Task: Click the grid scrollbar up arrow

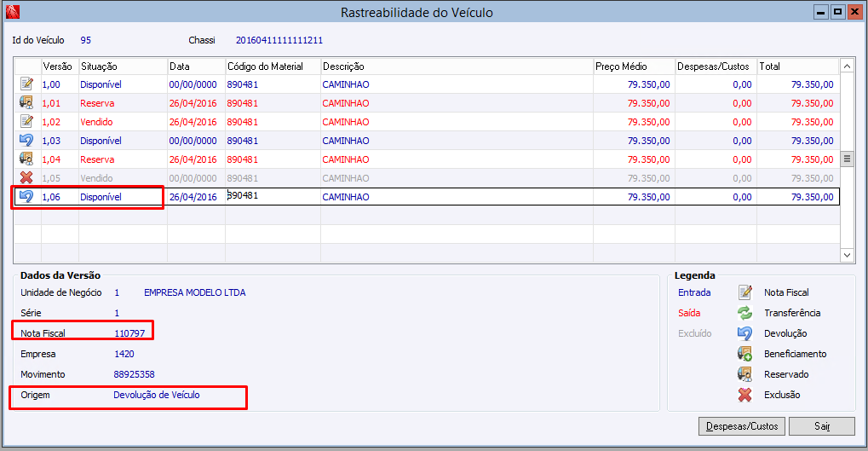Action: coord(847,66)
